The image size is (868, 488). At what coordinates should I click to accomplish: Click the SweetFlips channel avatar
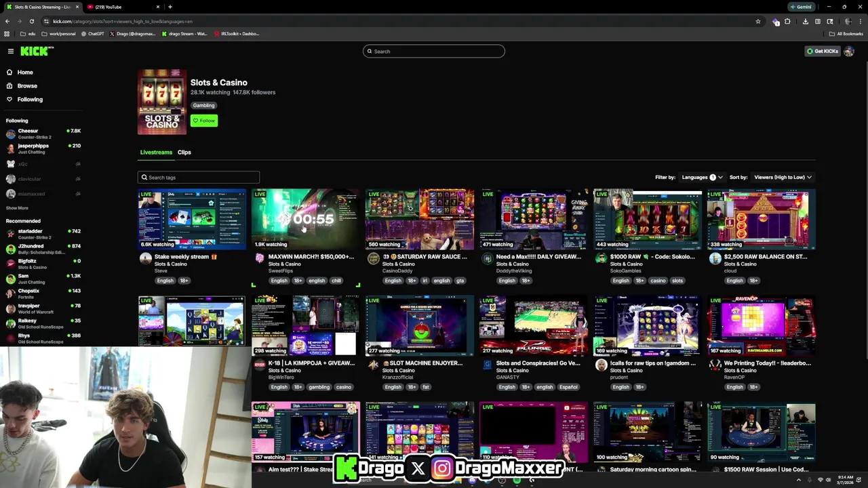259,258
